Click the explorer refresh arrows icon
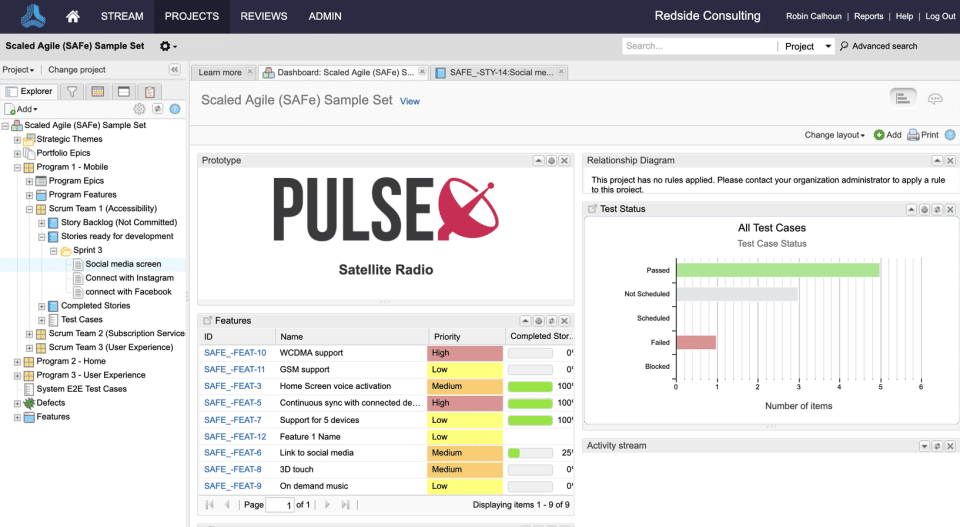The height and width of the screenshot is (527, 960). tap(157, 109)
